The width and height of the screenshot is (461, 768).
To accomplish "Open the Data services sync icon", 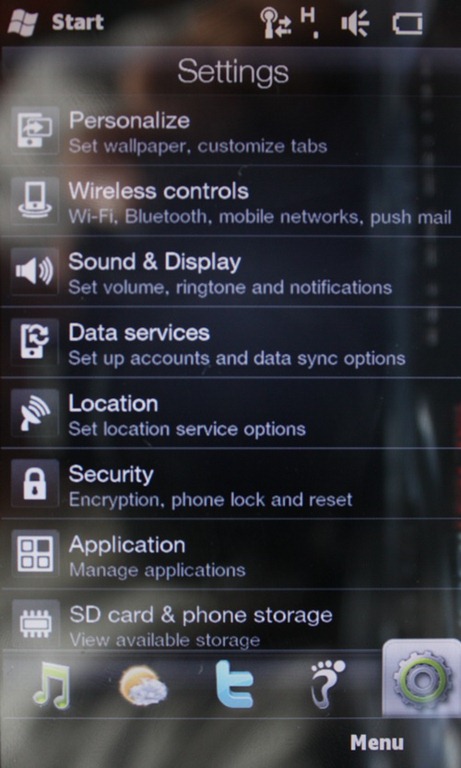I will (x=34, y=342).
